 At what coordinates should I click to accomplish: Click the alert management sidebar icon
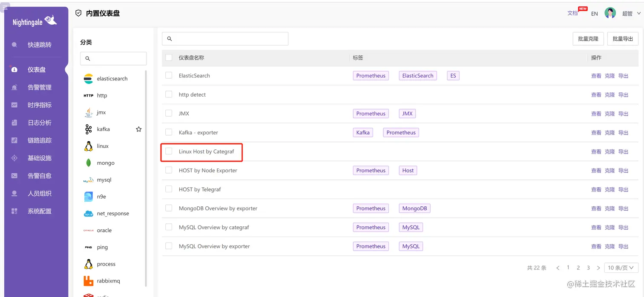click(x=14, y=87)
